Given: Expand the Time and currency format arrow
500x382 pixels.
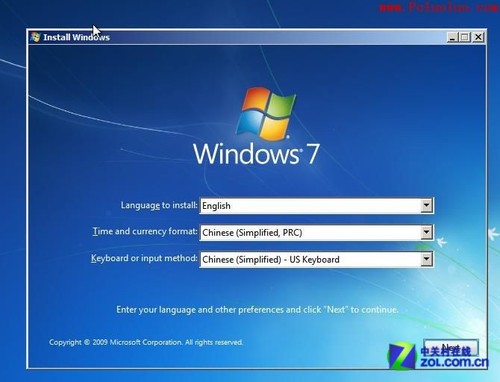Looking at the screenshot, I should pos(426,232).
